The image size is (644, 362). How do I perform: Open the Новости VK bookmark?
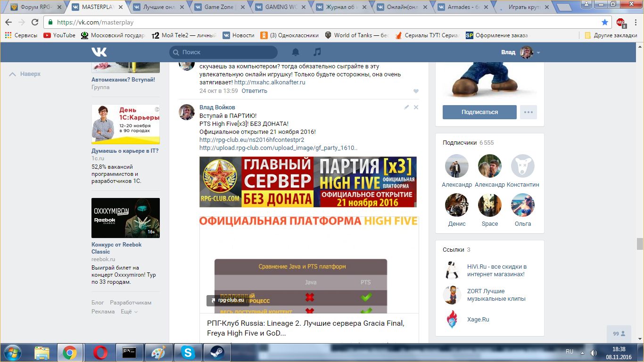tap(239, 35)
